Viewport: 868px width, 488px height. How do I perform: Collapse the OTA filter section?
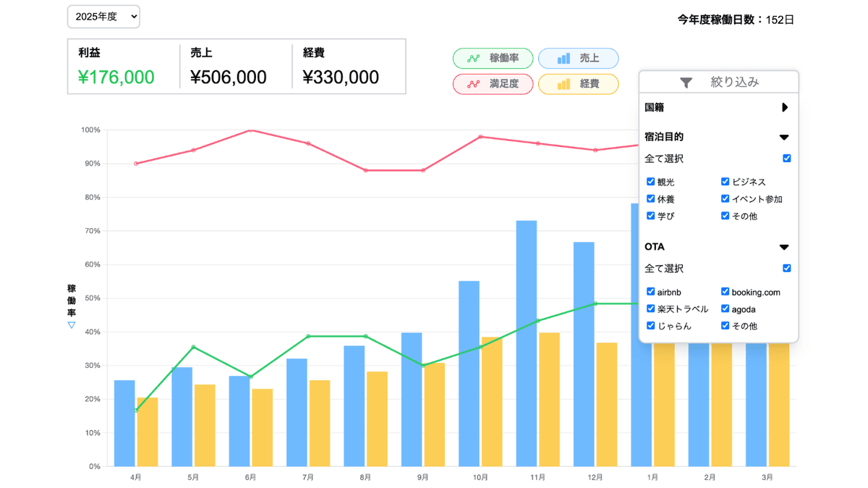pos(784,247)
